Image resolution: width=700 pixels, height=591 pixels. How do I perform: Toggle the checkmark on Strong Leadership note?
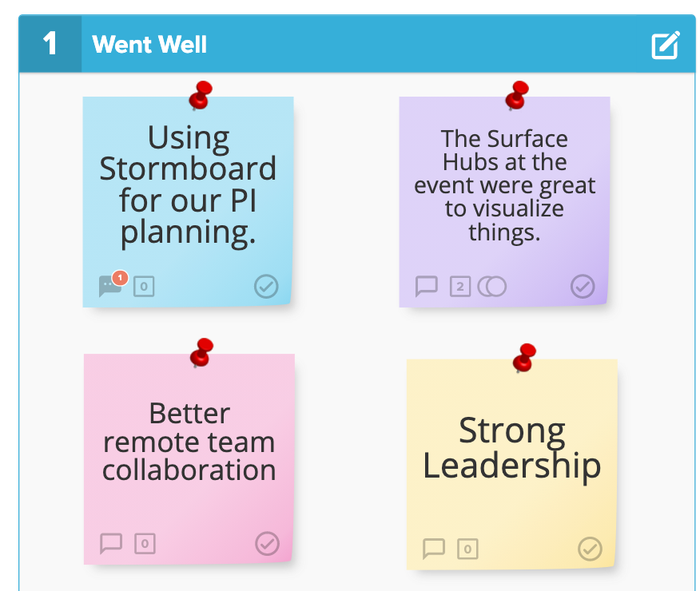point(591,549)
